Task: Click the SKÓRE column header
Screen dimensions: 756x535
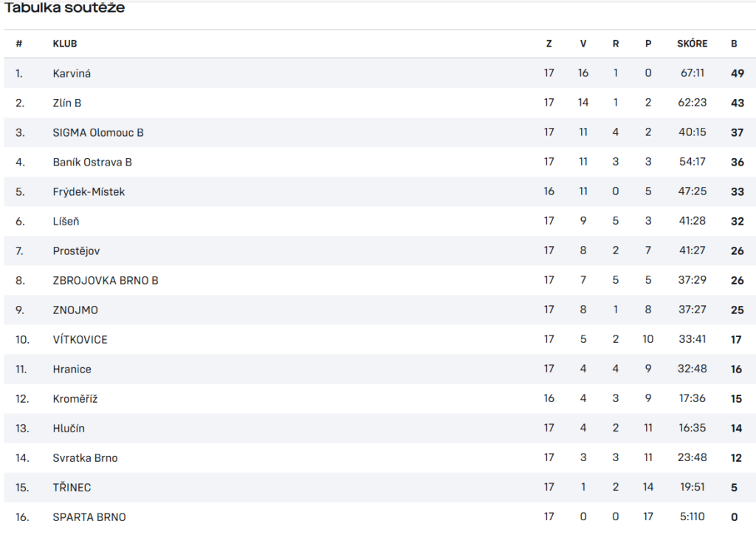Action: pyautogui.click(x=693, y=44)
